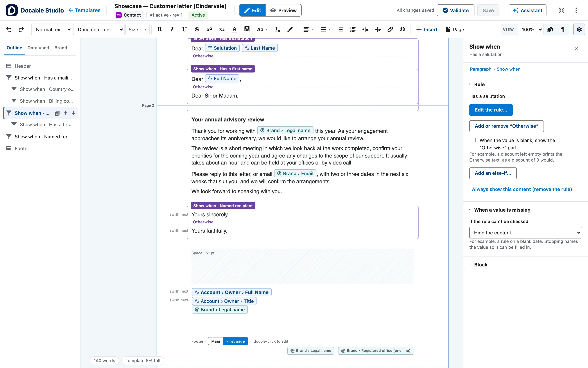Open the more options kebab menu
The width and height of the screenshot is (588, 368).
click(576, 10)
